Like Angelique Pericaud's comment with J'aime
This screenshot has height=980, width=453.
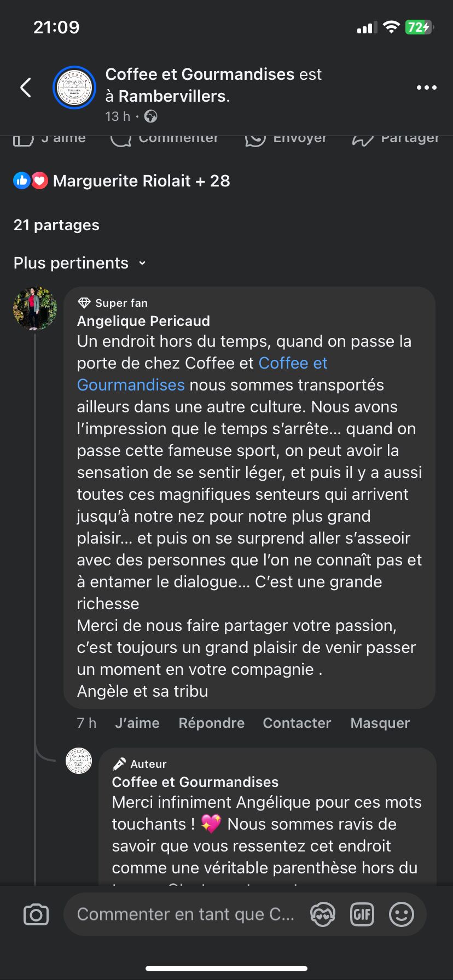point(137,723)
